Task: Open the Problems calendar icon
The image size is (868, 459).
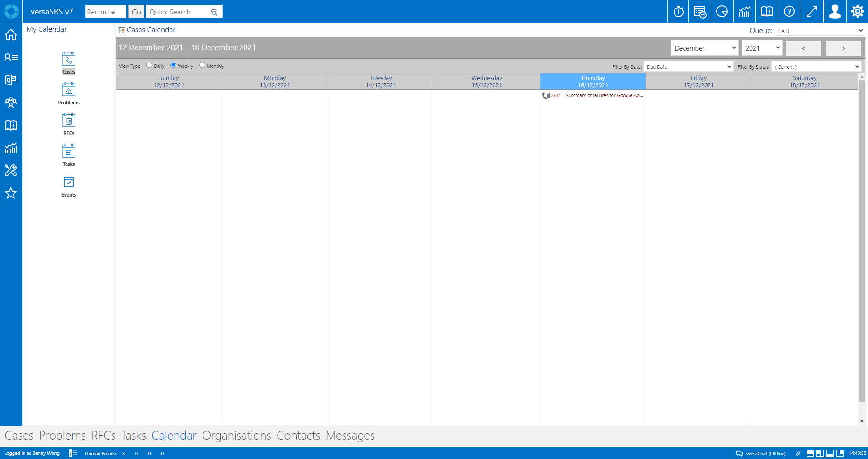Action: (69, 90)
